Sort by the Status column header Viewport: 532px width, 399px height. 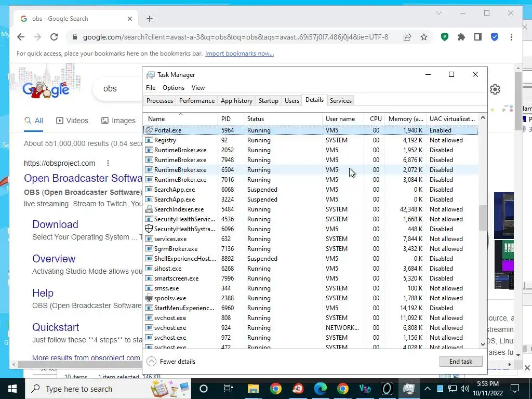tap(283, 119)
